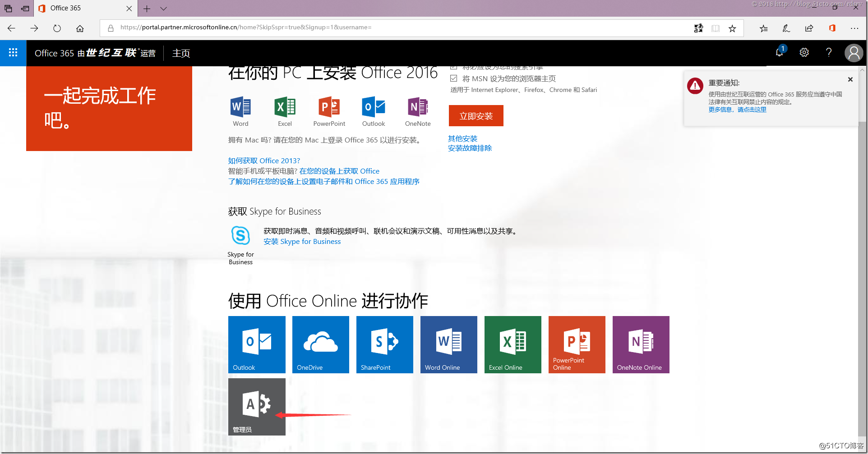Dismiss the 重要通知 notification

pos(850,79)
